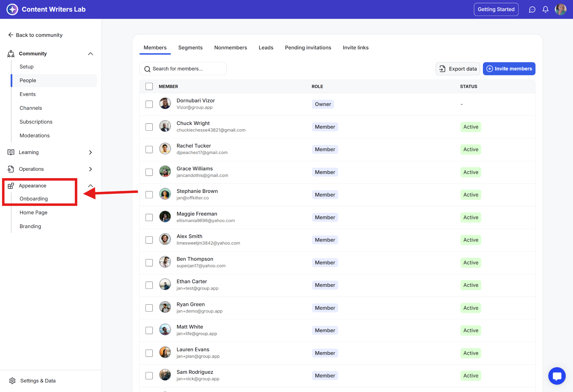The height and width of the screenshot is (392, 573).
Task: Open the user profile avatar menu
Action: 560,10
